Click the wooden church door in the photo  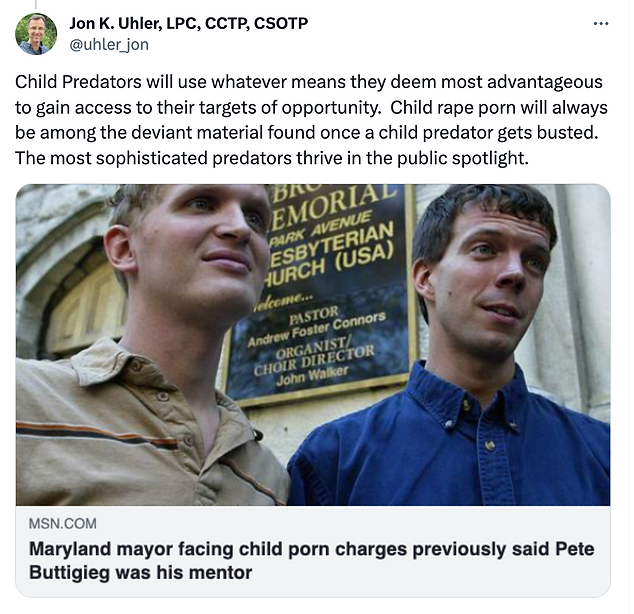86,307
